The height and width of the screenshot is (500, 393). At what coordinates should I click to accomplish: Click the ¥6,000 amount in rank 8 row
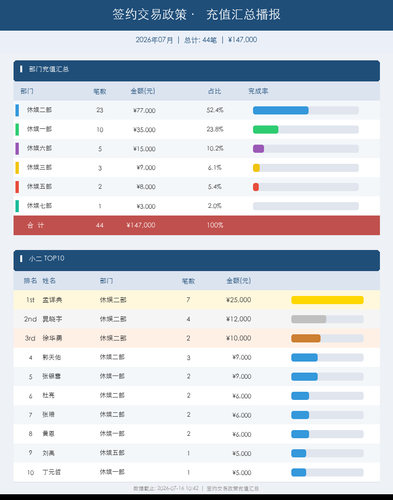242,434
